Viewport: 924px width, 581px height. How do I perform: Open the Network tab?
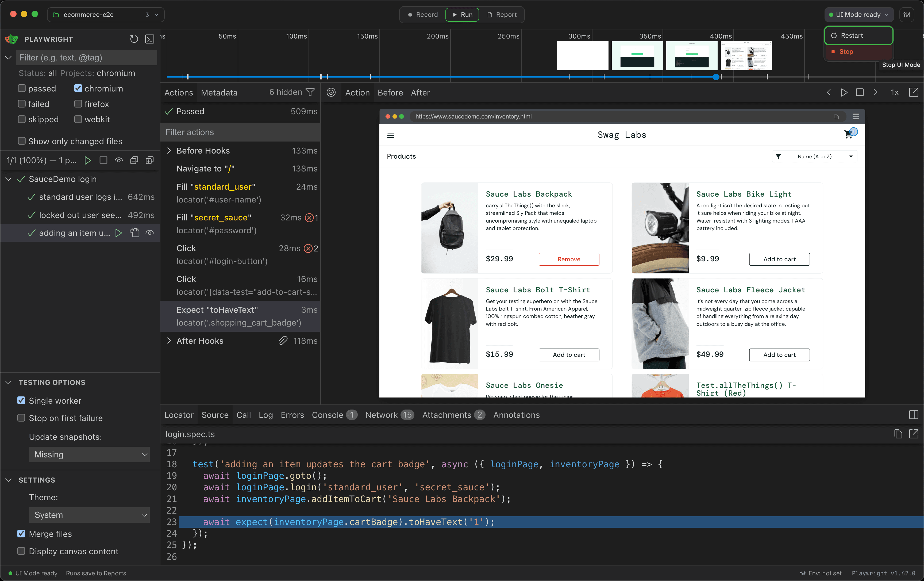pos(390,415)
